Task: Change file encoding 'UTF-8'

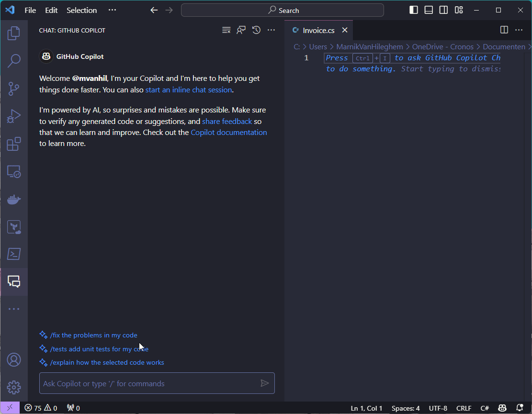Action: (x=438, y=408)
